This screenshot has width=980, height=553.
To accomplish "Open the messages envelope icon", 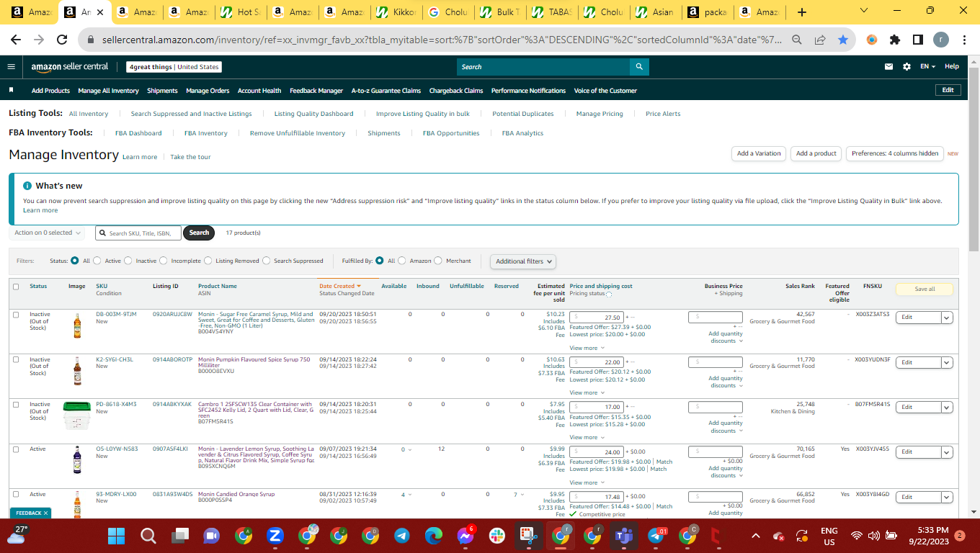I will (888, 66).
